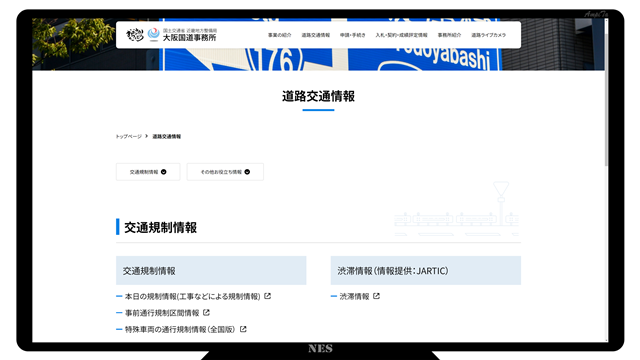Click the 渋滞情報(情報提供:JARTIC) heading box
The image size is (640, 360).
426,270
